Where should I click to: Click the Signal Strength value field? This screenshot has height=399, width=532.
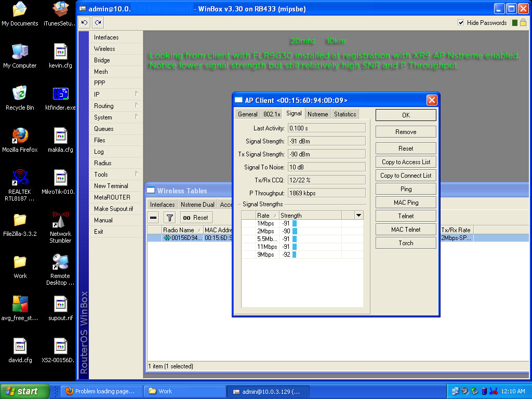pyautogui.click(x=326, y=141)
